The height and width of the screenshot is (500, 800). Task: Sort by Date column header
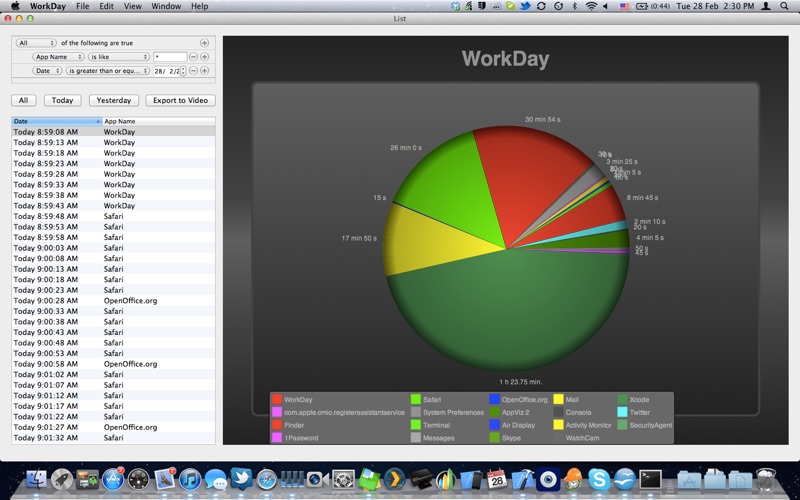tap(57, 121)
